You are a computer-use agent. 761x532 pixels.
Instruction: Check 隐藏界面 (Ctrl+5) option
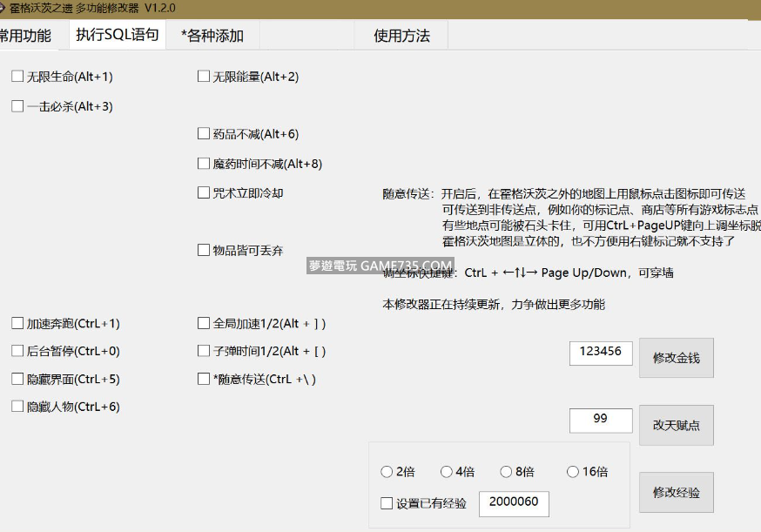click(17, 379)
